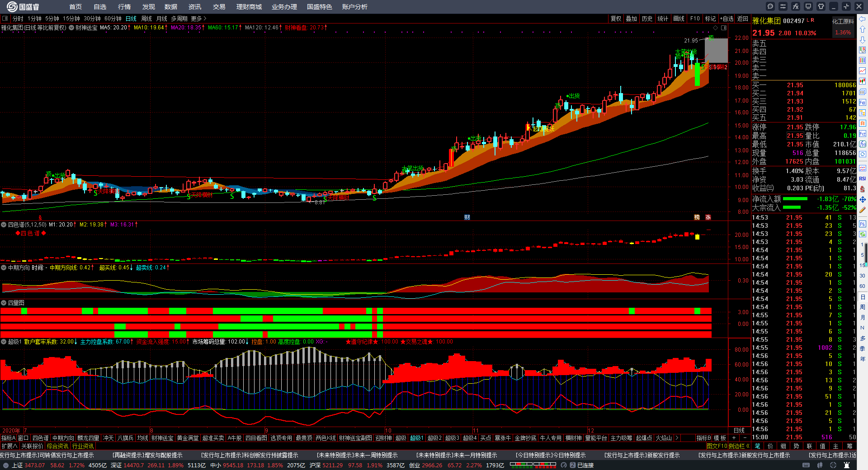Click the Guosheng logo in title bar
868x470 pixels.
23,7
